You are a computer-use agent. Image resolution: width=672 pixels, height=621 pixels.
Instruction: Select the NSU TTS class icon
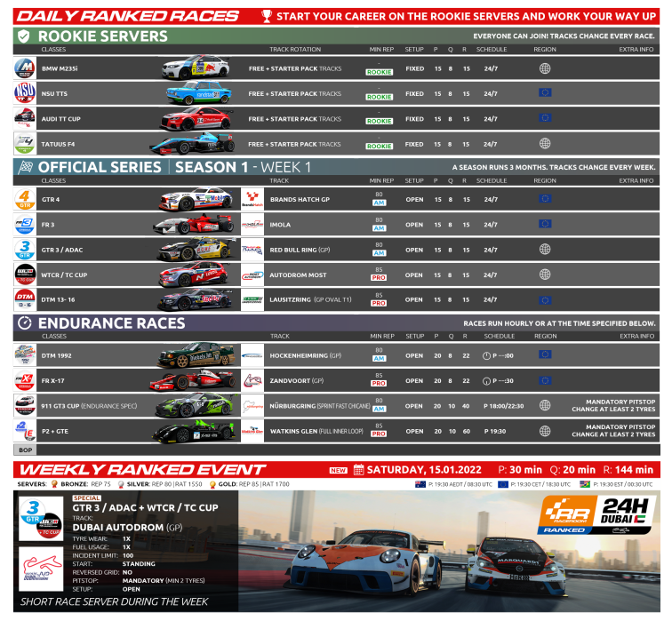click(25, 93)
